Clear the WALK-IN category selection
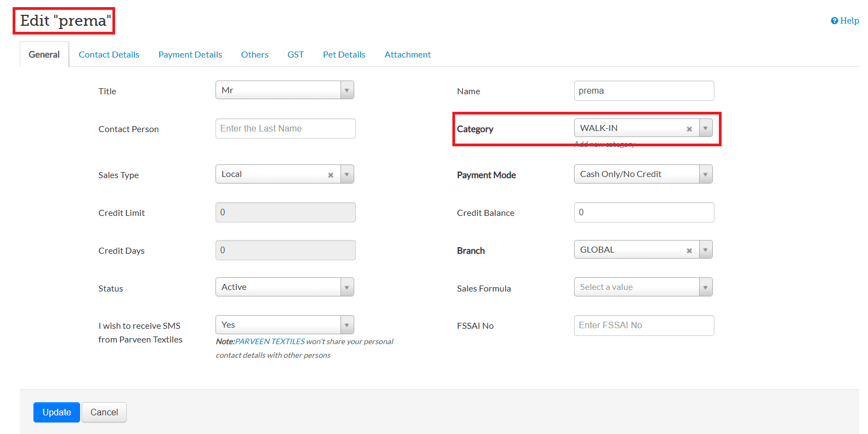This screenshot has width=868, height=434. tap(689, 129)
